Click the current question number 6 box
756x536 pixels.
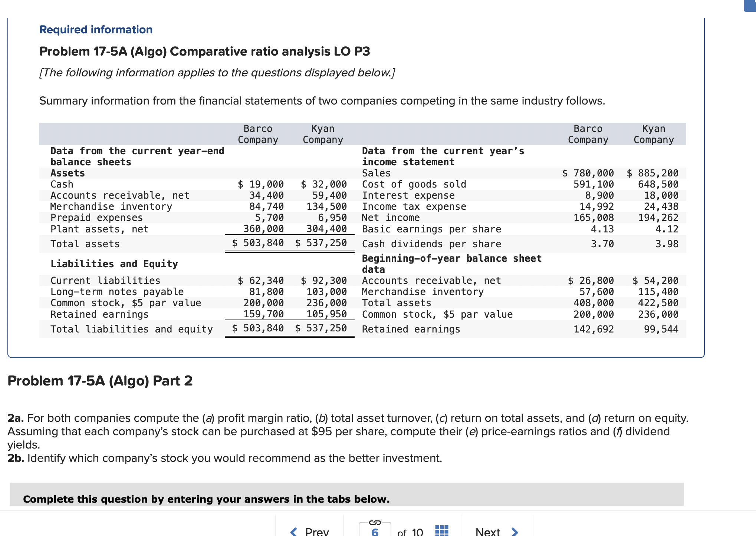click(x=375, y=532)
